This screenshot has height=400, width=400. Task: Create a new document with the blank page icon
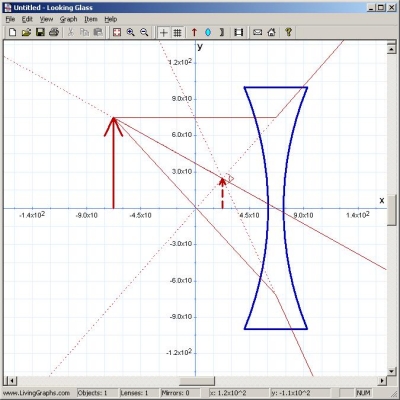12,32
